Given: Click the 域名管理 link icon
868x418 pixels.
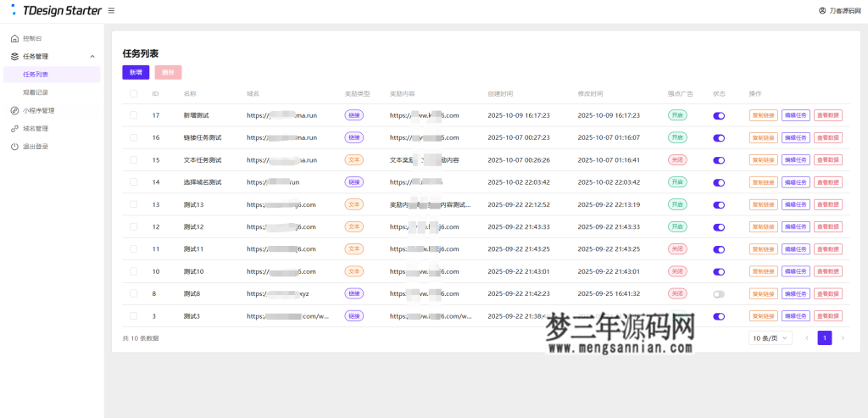Looking at the screenshot, I should click(x=14, y=128).
